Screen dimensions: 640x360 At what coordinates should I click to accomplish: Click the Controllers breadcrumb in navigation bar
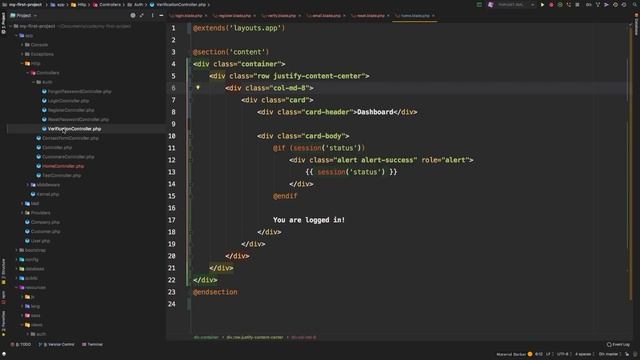pos(109,4)
